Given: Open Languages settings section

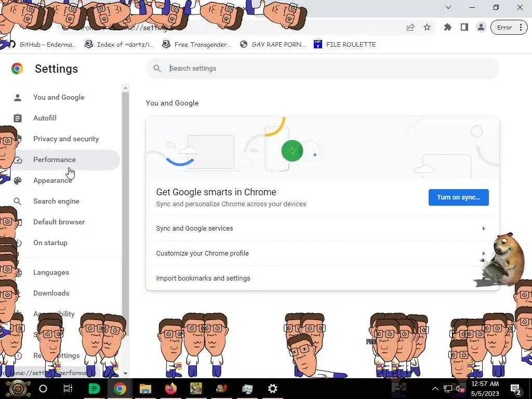Looking at the screenshot, I should 51,272.
